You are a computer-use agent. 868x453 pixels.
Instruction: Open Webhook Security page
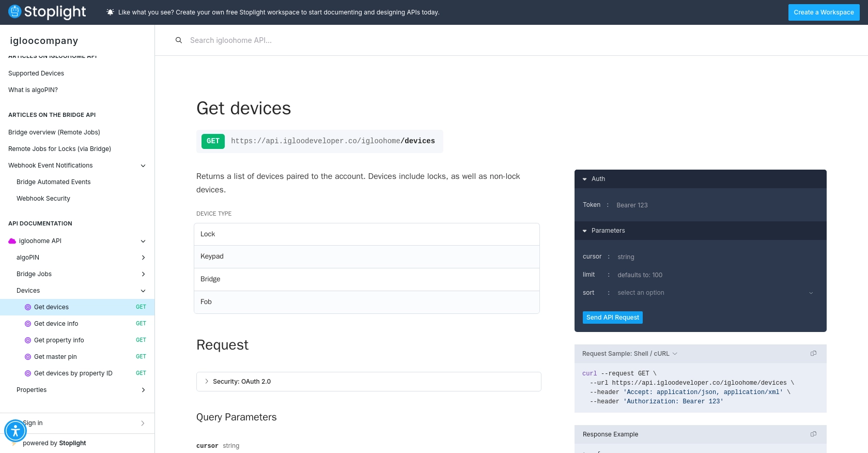pyautogui.click(x=43, y=199)
